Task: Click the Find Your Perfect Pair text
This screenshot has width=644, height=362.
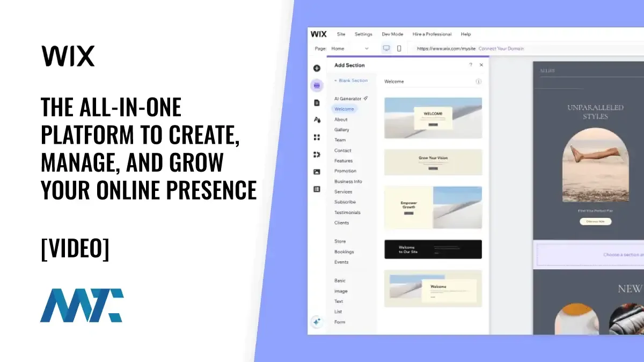Action: [595, 211]
